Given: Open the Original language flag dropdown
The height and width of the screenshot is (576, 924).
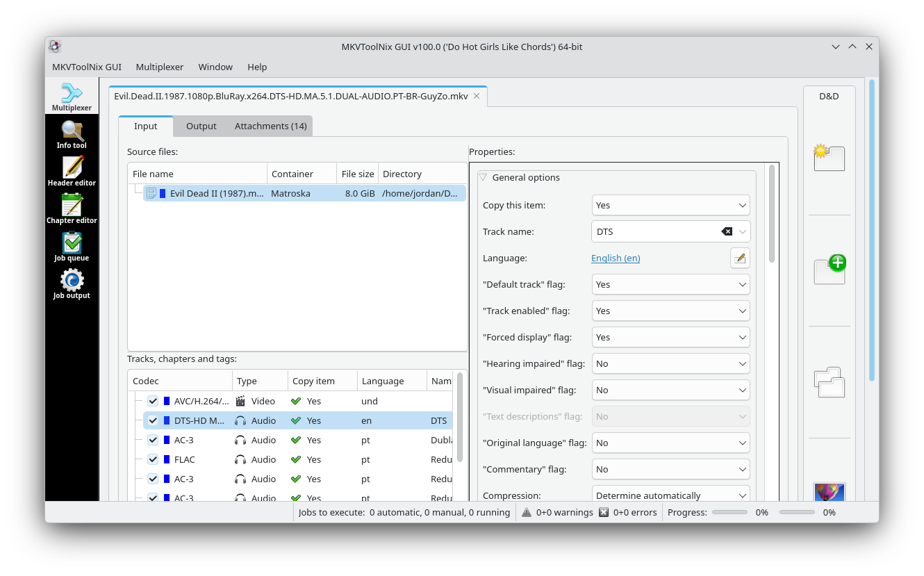Looking at the screenshot, I should [x=670, y=443].
